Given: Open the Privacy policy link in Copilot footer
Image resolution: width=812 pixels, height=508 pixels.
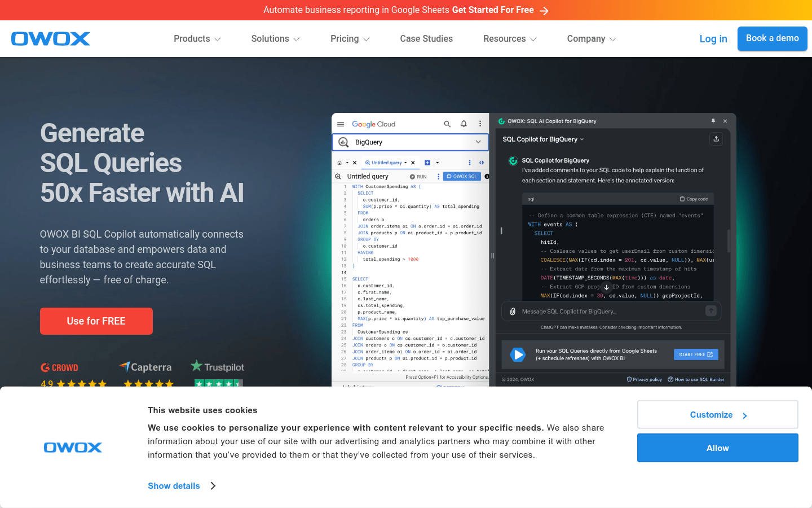Looking at the screenshot, I should [645, 379].
